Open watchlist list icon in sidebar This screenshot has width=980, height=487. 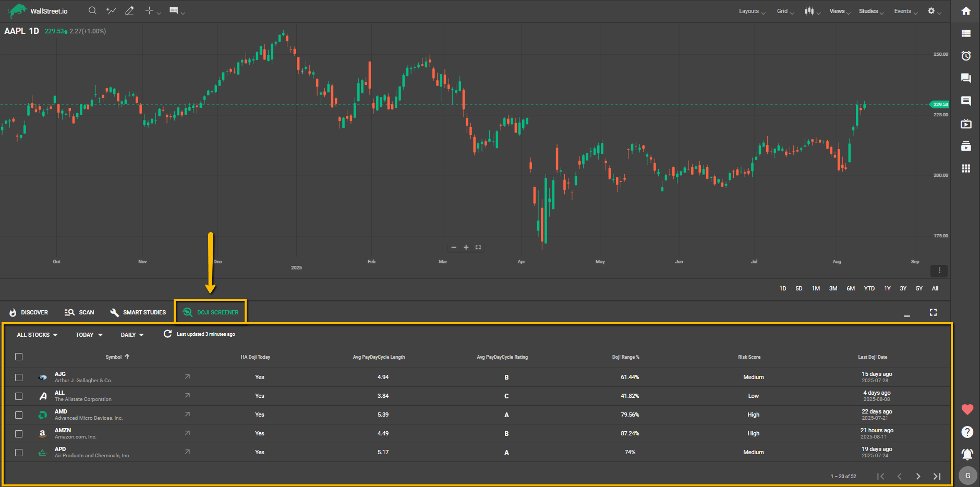[x=966, y=33]
